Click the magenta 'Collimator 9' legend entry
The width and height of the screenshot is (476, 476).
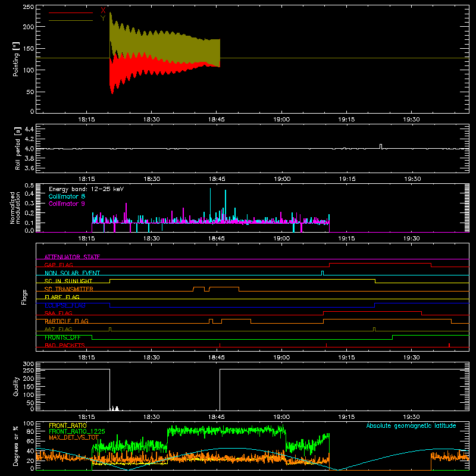click(x=67, y=203)
